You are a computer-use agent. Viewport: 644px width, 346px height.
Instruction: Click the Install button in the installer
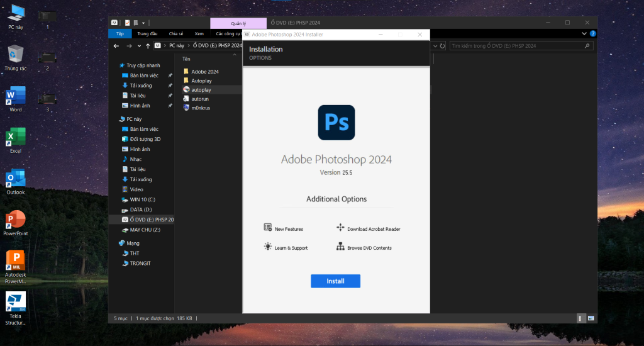click(335, 281)
